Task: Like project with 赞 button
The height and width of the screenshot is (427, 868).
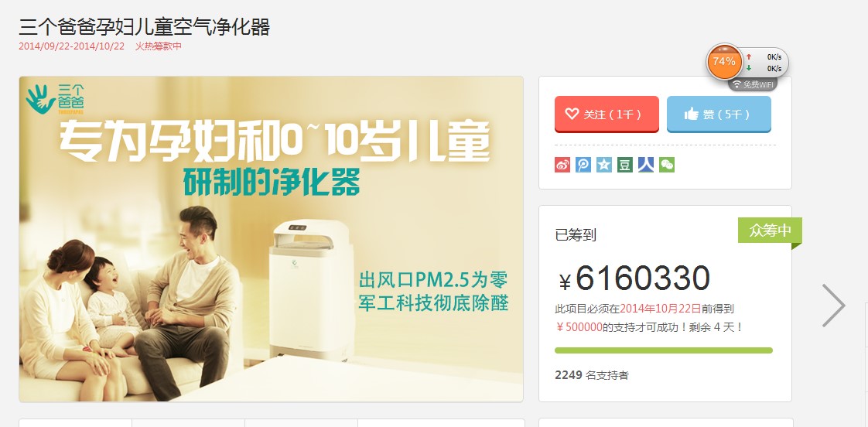Action: 719,114
